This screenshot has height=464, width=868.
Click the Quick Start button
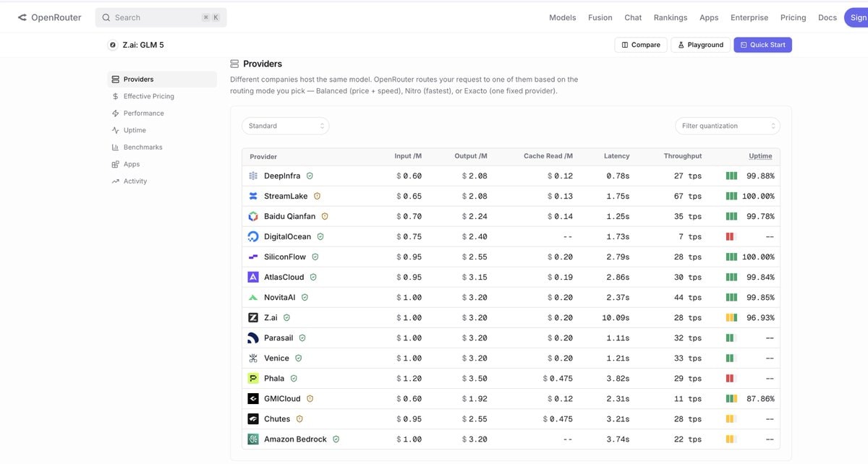click(763, 45)
